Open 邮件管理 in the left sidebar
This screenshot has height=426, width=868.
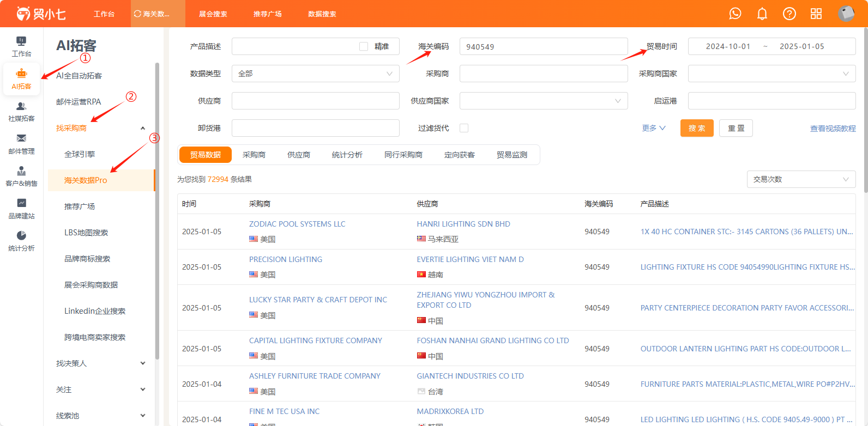[21, 144]
